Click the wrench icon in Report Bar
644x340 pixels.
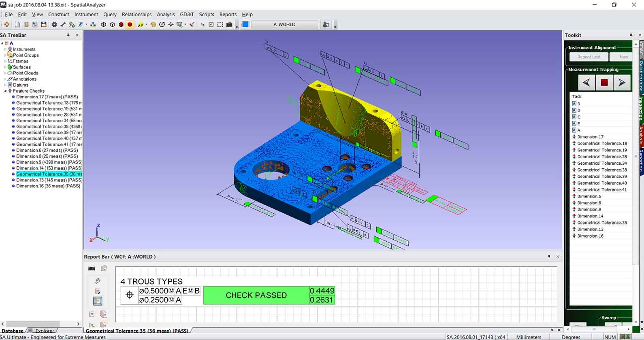pos(97,281)
